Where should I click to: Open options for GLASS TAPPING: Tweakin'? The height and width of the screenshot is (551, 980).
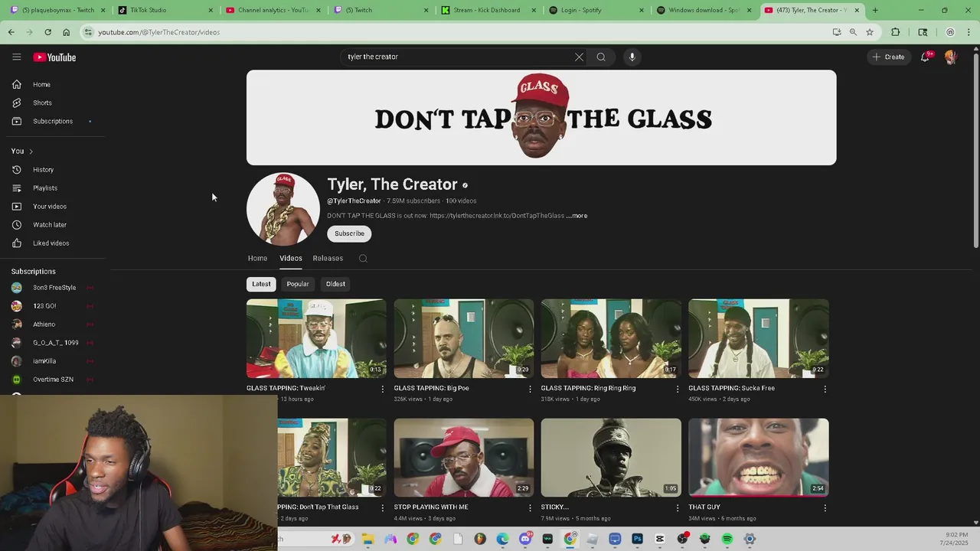point(382,389)
